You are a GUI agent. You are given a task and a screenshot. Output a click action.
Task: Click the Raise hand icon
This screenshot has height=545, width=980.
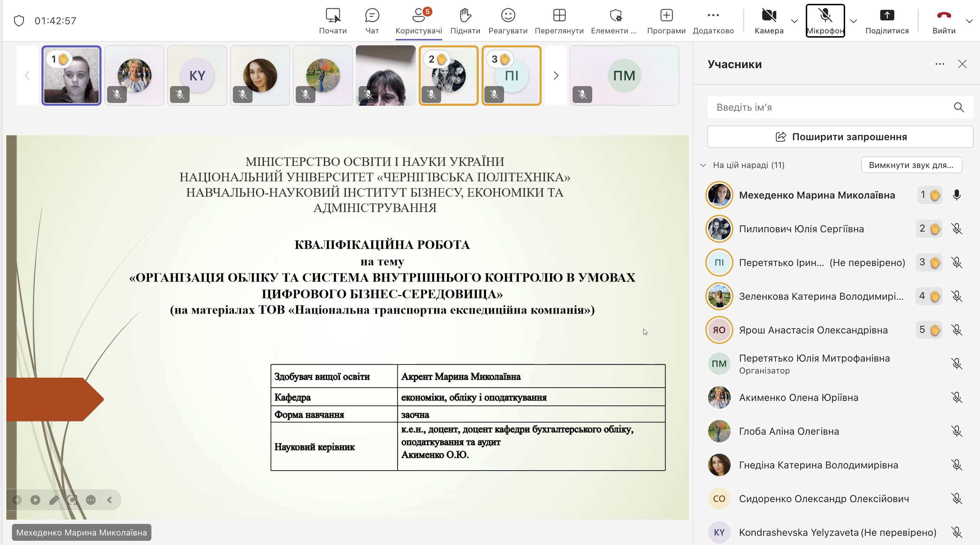(465, 15)
